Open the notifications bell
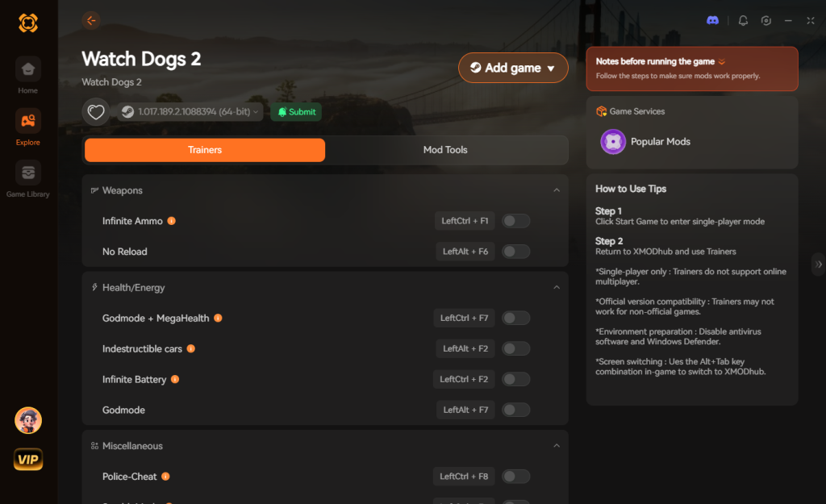826x504 pixels. [743, 20]
